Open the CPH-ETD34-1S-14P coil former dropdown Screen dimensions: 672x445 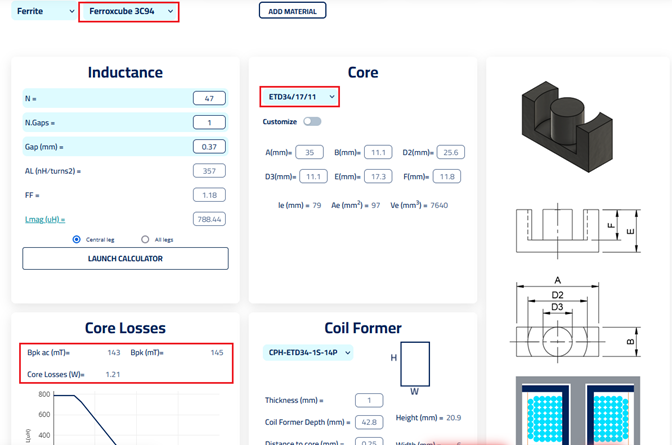[x=308, y=352]
